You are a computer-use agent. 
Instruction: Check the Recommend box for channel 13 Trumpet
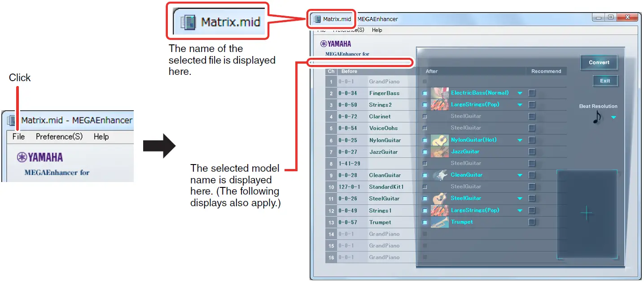(x=532, y=222)
